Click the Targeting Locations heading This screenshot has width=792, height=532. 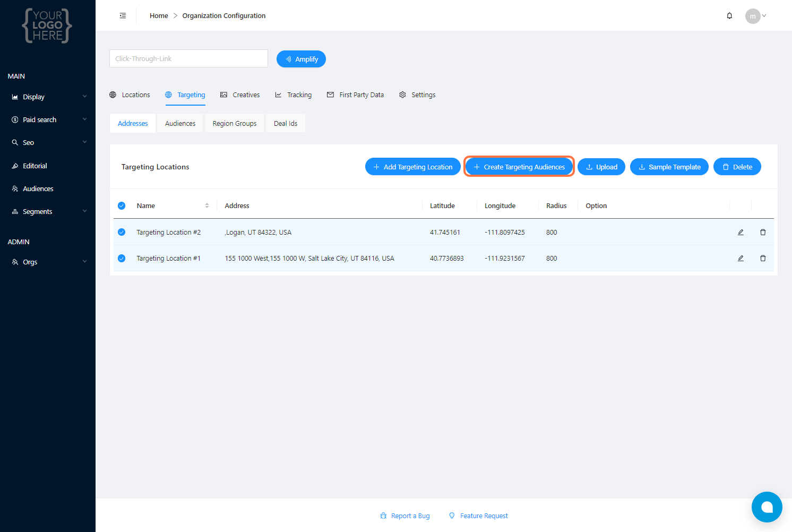point(156,167)
